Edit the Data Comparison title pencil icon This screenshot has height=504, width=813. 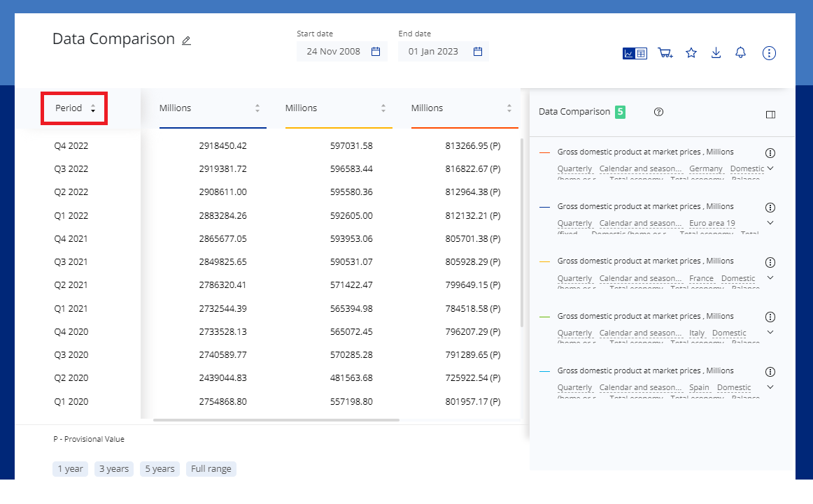tap(186, 41)
